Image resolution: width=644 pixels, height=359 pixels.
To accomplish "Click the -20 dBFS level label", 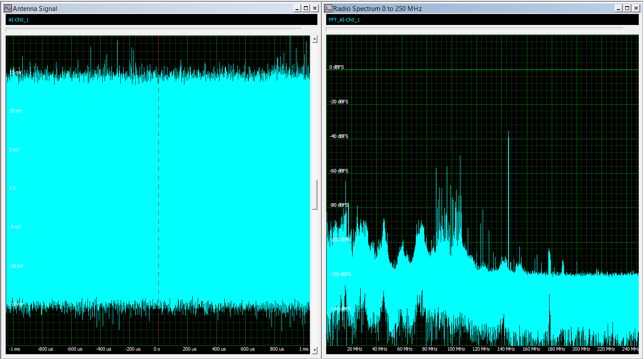I will coord(339,102).
